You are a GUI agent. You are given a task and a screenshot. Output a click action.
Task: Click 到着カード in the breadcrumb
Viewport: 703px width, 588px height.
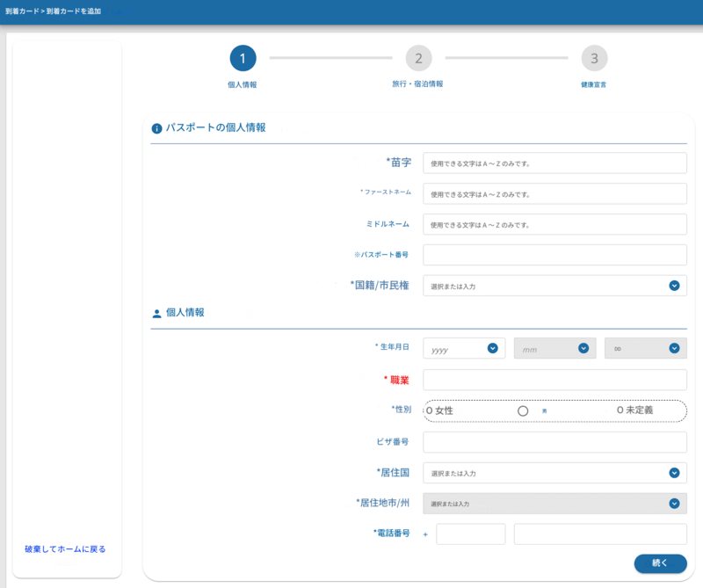[21, 11]
